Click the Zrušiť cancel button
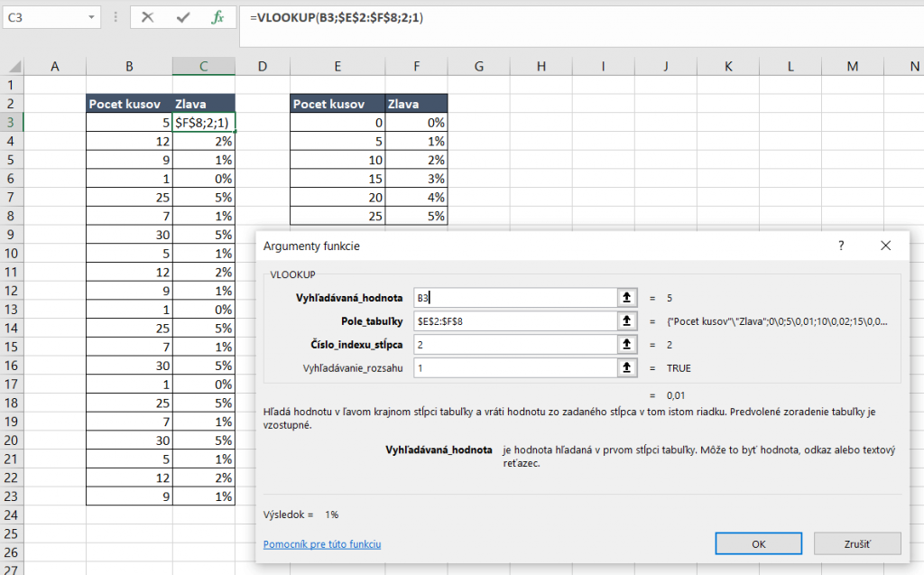Image resolution: width=924 pixels, height=575 pixels. (x=857, y=543)
